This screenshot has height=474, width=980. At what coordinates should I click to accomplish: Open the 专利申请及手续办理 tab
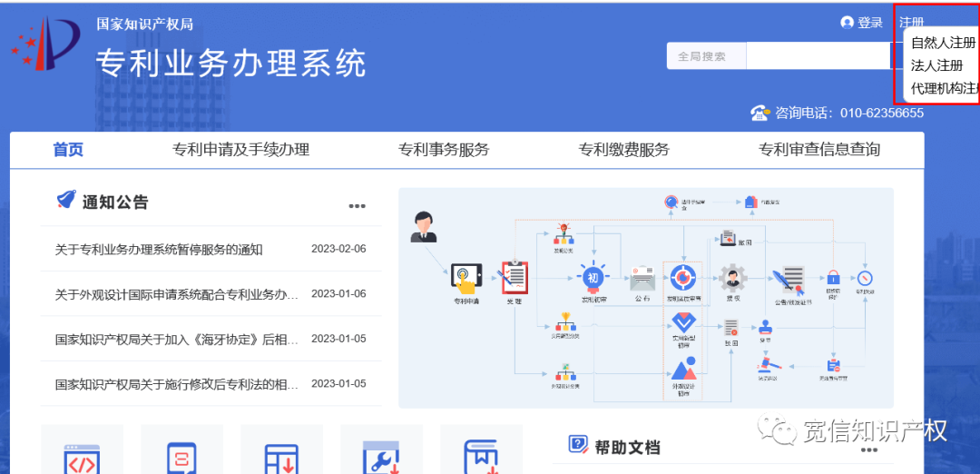240,150
